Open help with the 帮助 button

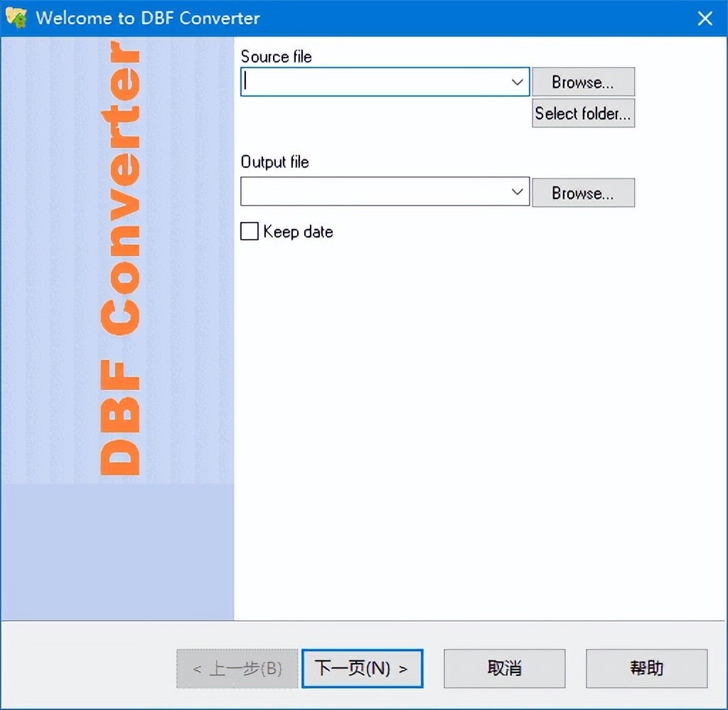(x=646, y=668)
